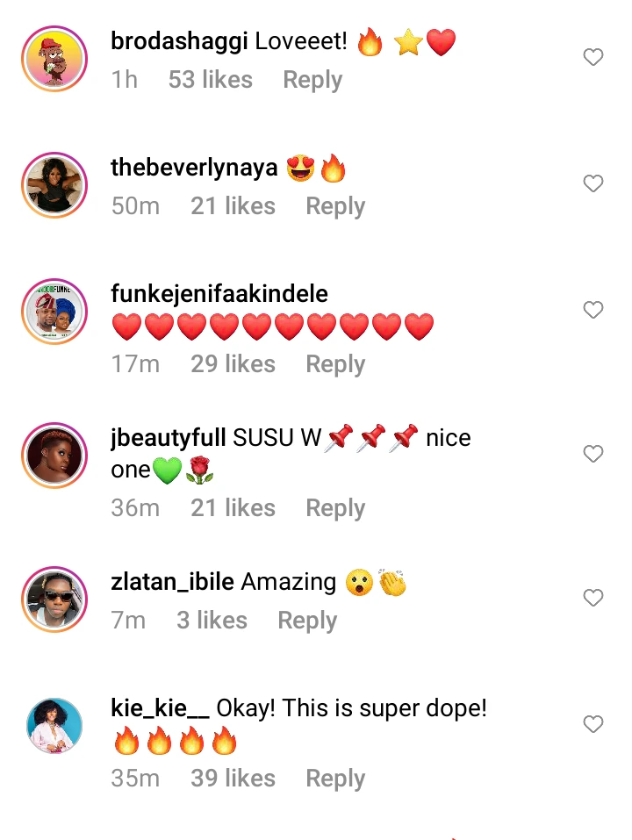Viewport: 632px width, 840px height.
Task: Like thebeverlynaya's comment with the heart
Action: [x=593, y=184]
